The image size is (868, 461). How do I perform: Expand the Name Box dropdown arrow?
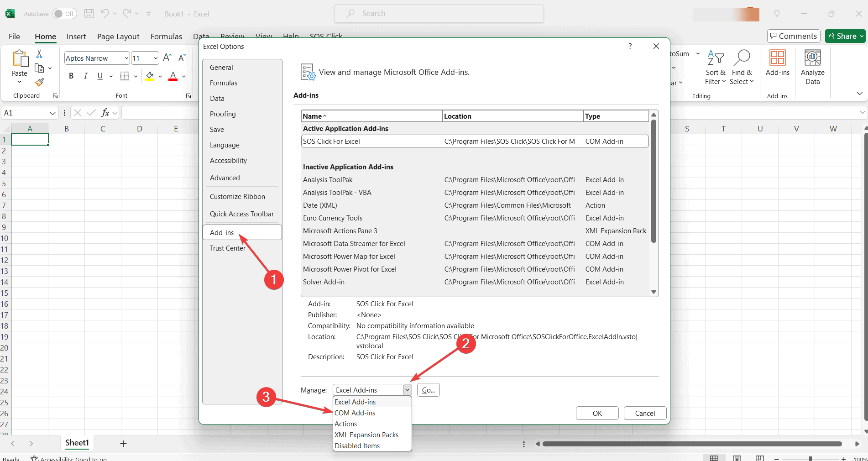(x=52, y=113)
